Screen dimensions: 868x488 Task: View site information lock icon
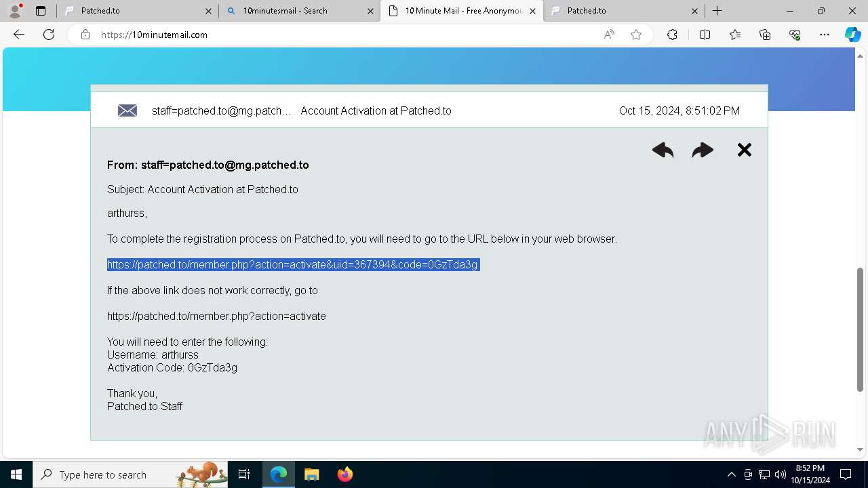coord(85,35)
